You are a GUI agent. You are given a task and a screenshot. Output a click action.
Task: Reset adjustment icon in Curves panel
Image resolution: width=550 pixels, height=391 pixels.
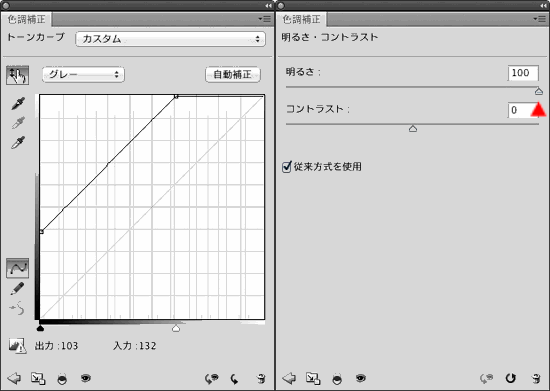click(x=234, y=379)
